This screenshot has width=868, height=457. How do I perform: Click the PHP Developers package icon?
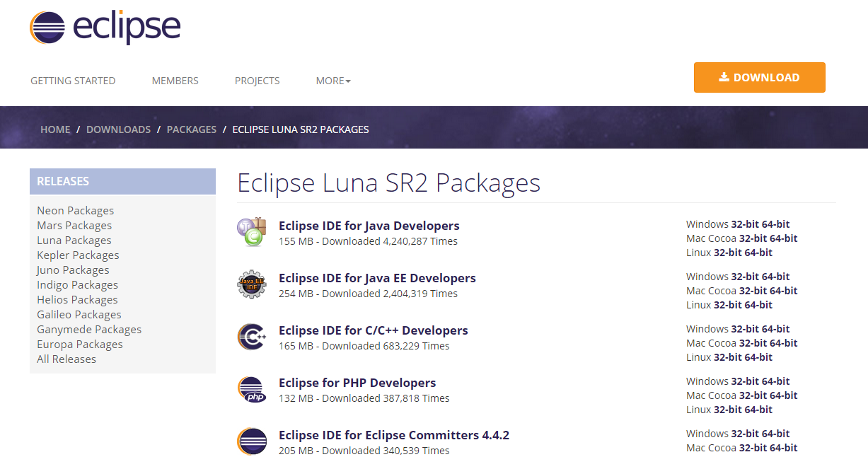pyautogui.click(x=252, y=390)
